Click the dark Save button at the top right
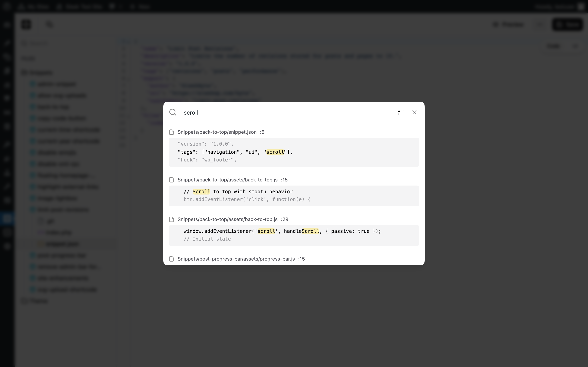 pyautogui.click(x=568, y=24)
